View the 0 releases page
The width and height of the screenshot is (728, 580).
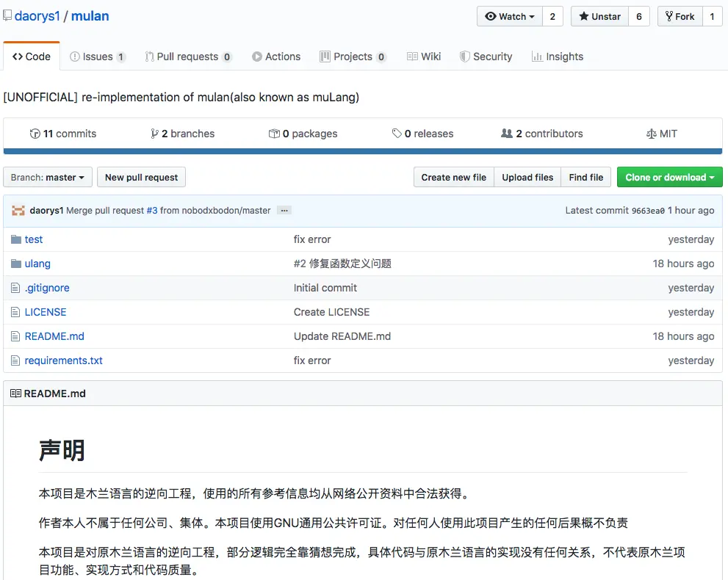tap(422, 134)
